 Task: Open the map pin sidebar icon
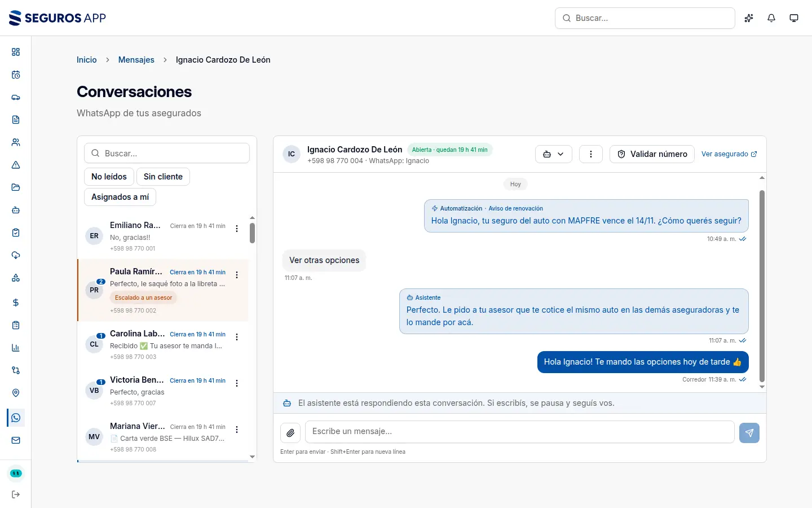(x=16, y=393)
